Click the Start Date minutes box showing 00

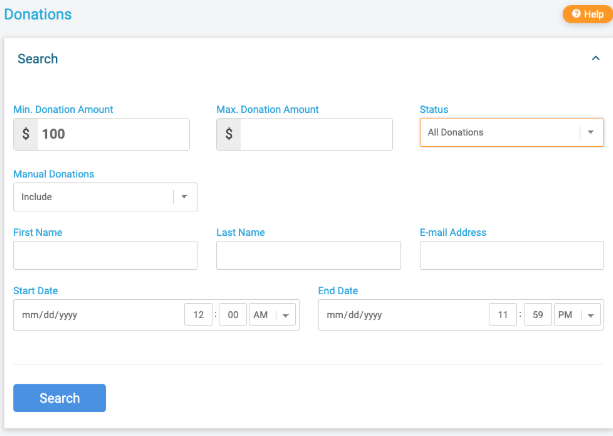point(233,315)
